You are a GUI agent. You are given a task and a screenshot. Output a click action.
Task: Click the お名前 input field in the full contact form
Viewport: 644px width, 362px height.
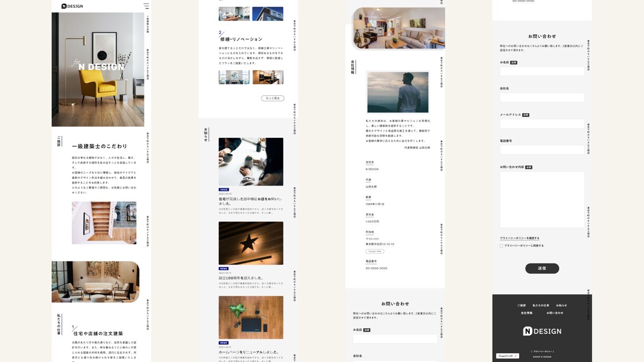click(542, 71)
